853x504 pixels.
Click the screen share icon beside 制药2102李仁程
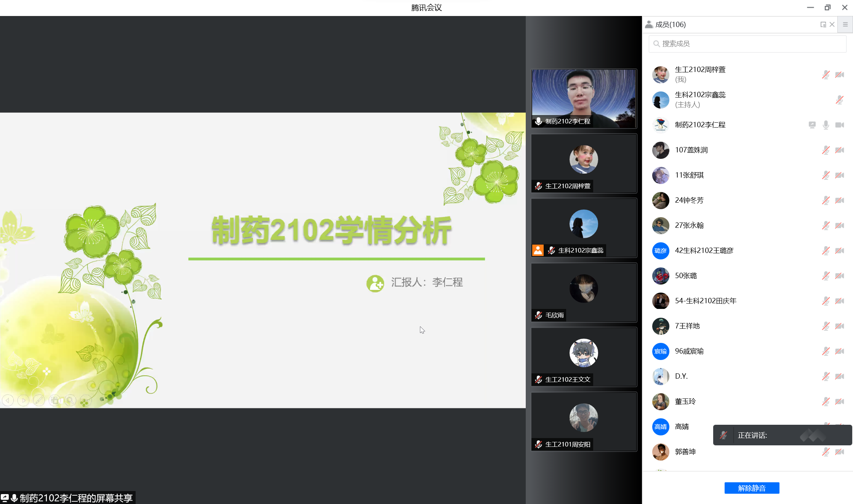tap(812, 125)
